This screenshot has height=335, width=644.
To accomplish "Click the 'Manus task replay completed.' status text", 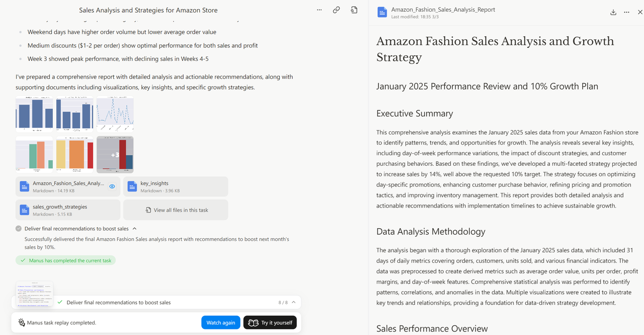I will (x=61, y=322).
